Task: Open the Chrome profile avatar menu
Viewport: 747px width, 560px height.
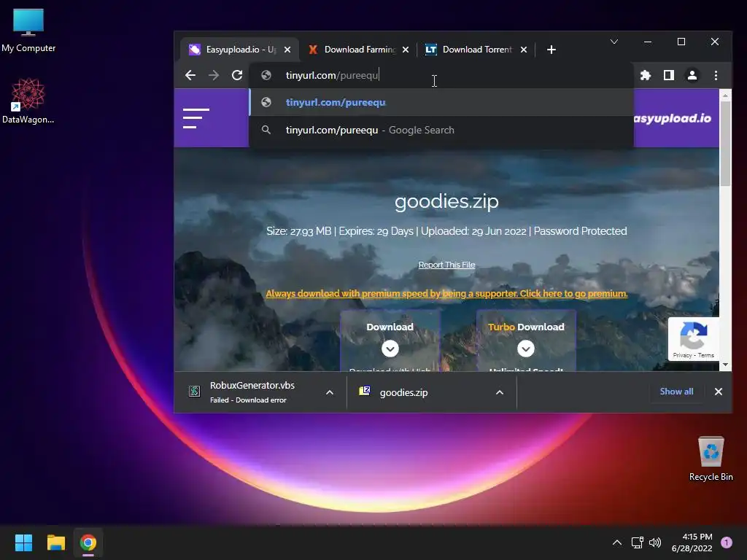Action: point(692,75)
